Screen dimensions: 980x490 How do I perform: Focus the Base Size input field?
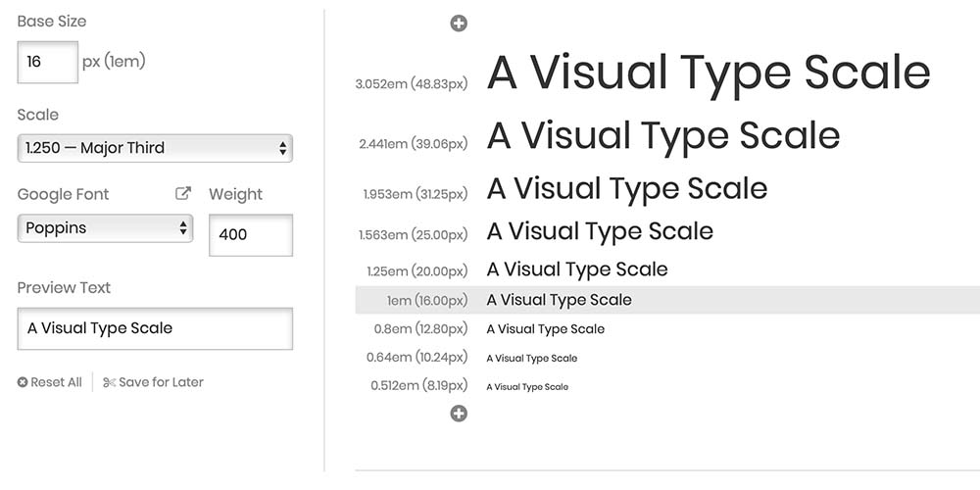tap(47, 62)
